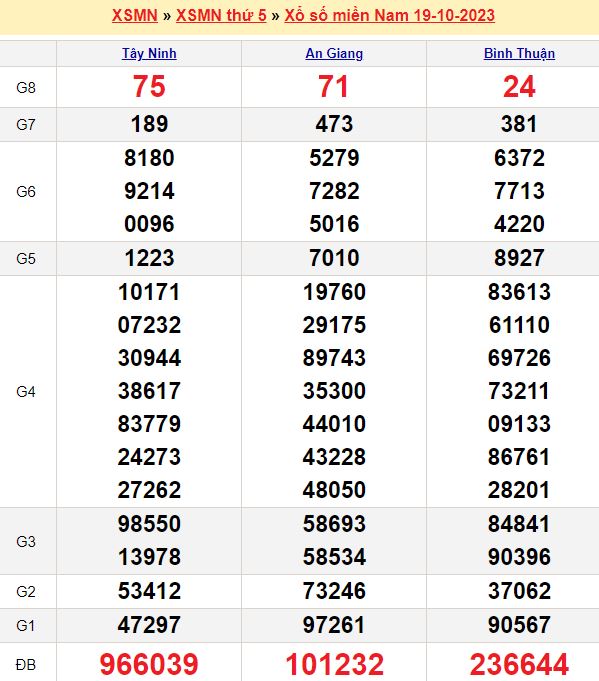Screen dimensions: 599x681
Task: Open the XSMN thứ 5 link
Action: pyautogui.click(x=221, y=16)
